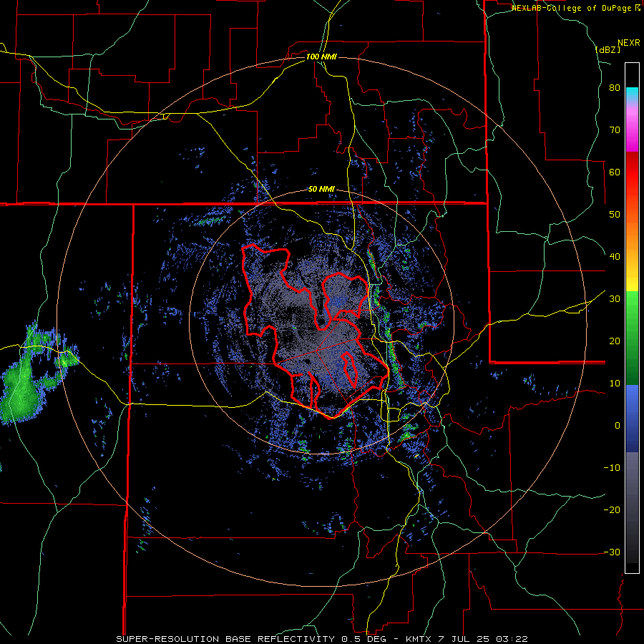Viewport: 644px width, 644px height.
Task: Click the [dBZ] units label
Action: 608,49
